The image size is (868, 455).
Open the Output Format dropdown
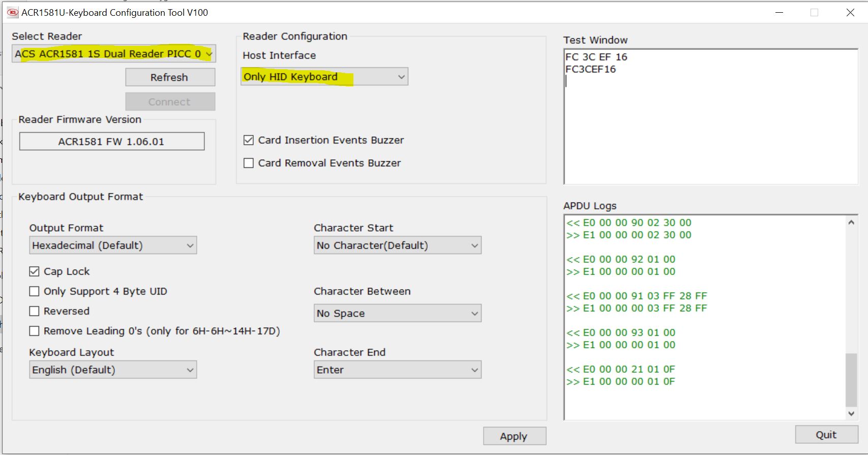[x=113, y=245]
